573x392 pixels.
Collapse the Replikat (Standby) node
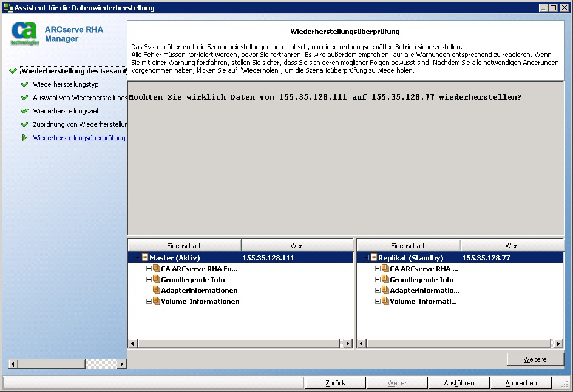pos(366,257)
